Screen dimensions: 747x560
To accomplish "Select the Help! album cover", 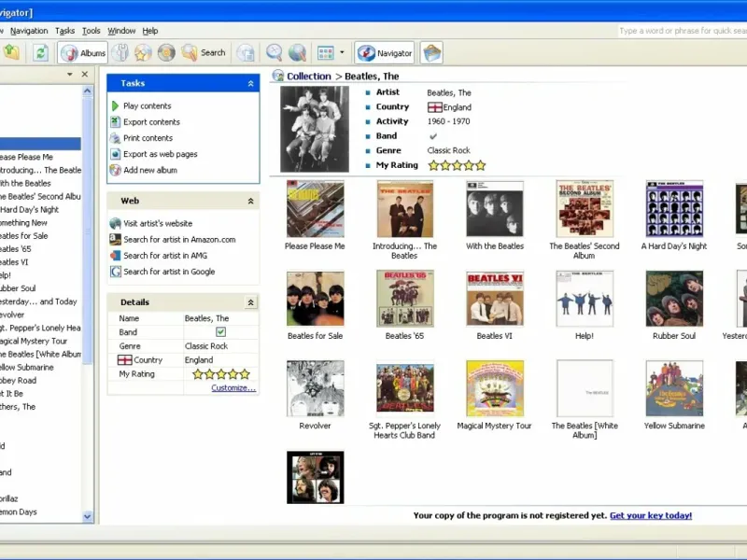I will pos(585,299).
